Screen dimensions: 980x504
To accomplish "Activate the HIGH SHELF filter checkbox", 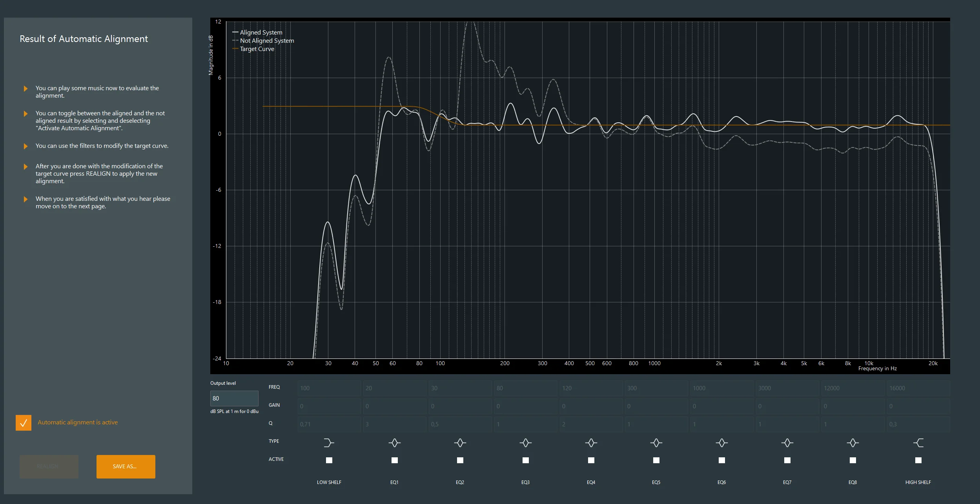I will click(918, 460).
